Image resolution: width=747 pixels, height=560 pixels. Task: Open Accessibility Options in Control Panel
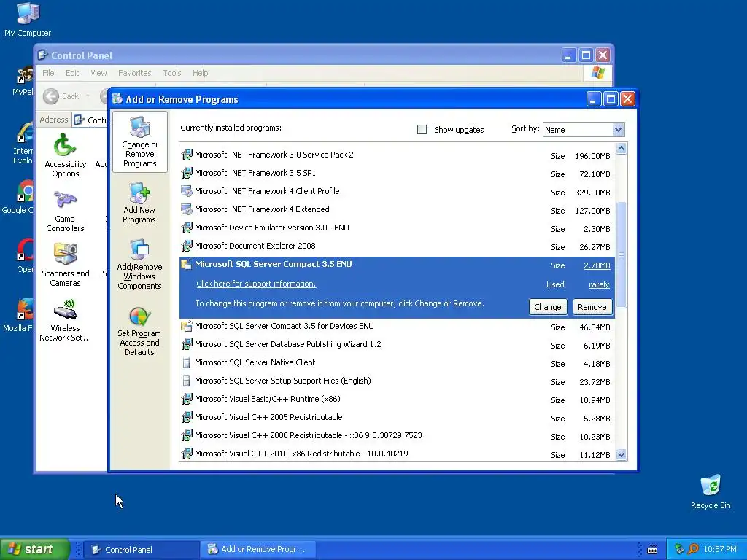(65, 155)
